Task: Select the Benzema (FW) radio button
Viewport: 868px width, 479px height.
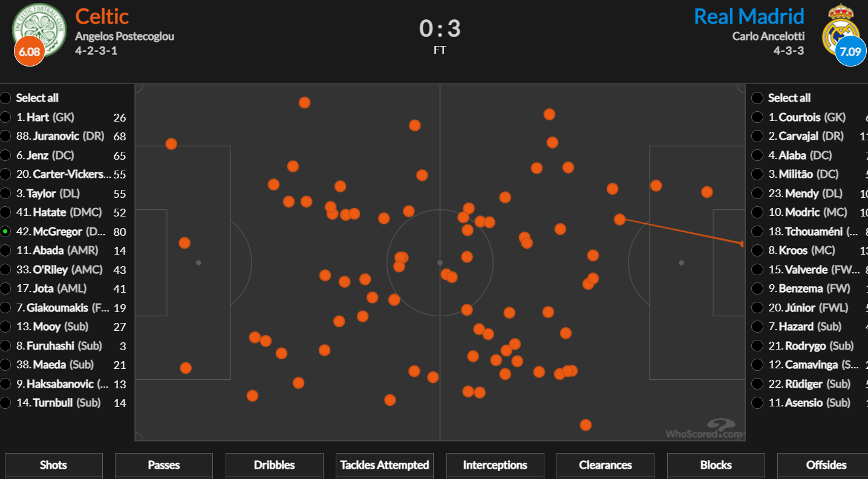Action: pyautogui.click(x=757, y=288)
